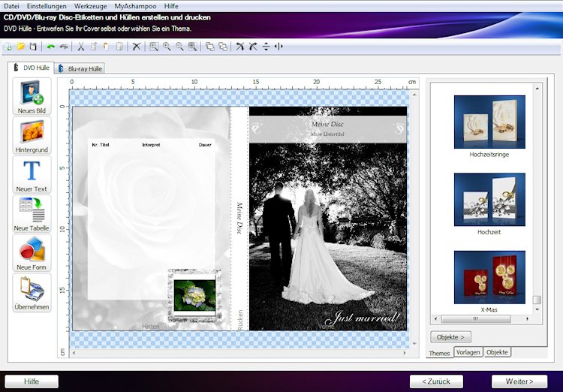563x392 pixels.
Task: Click the green undo arrow
Action: [51, 47]
